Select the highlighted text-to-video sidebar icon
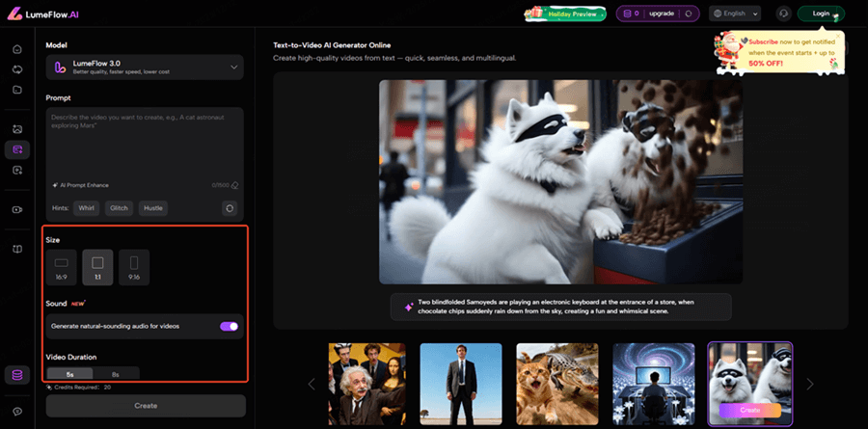This screenshot has width=868, height=429. 17,149
